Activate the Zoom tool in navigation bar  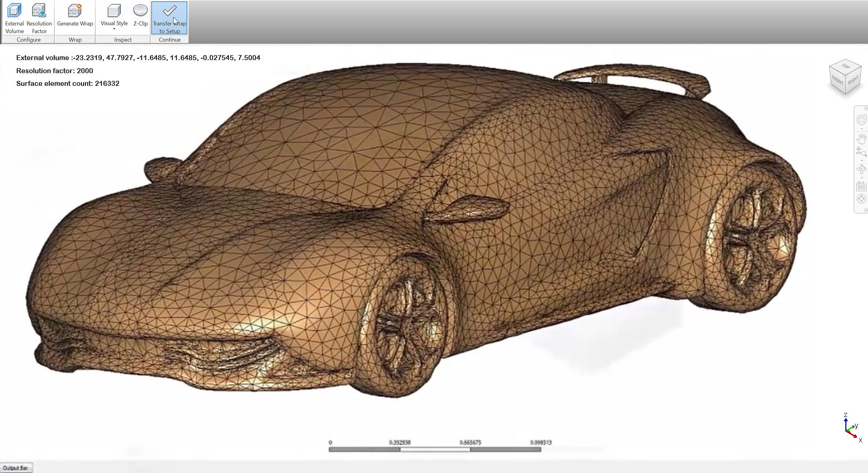tap(861, 152)
